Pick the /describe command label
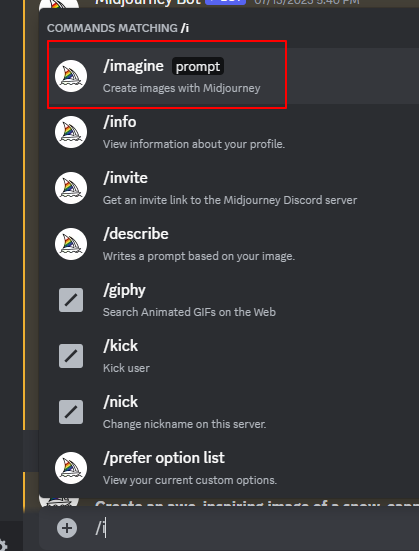The width and height of the screenshot is (419, 551). pyautogui.click(x=136, y=234)
